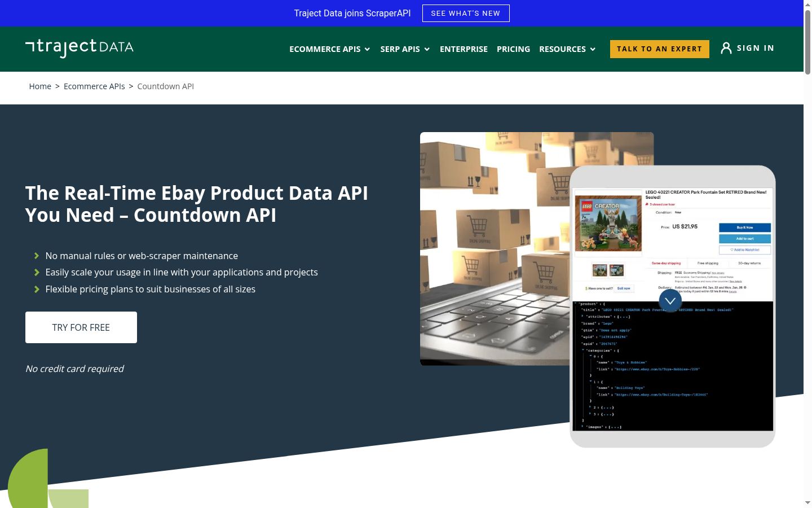Click 'No credit card required' text
812x508 pixels.
(74, 369)
